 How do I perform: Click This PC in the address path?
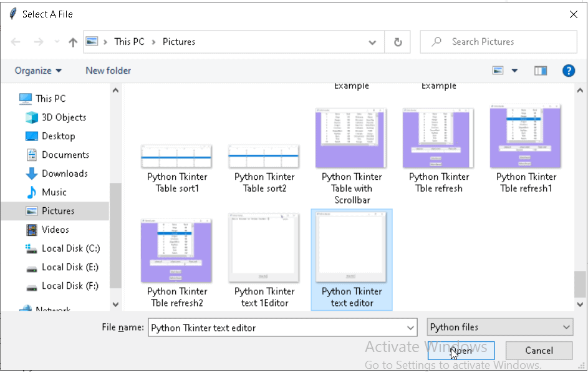point(129,42)
